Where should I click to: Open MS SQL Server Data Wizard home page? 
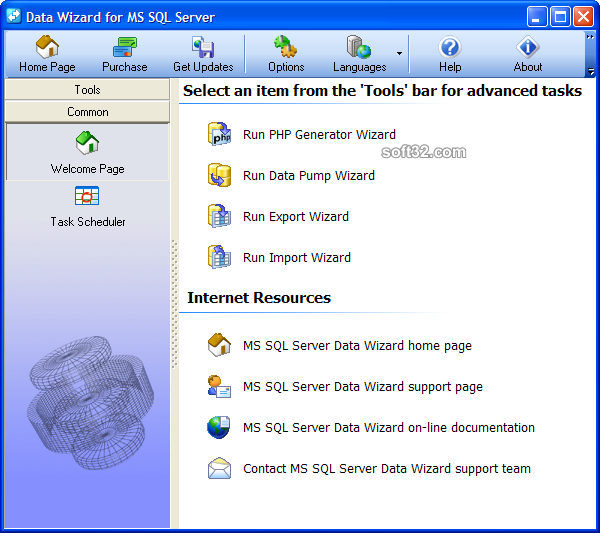(357, 346)
